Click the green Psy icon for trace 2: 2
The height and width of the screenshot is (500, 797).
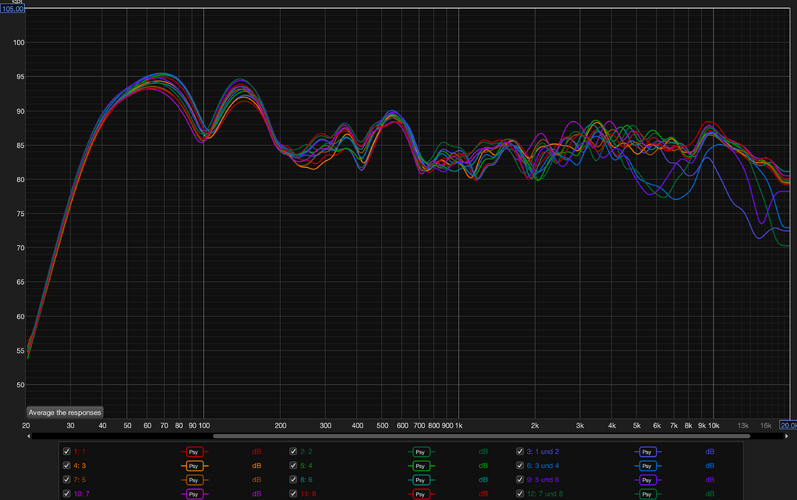421,452
